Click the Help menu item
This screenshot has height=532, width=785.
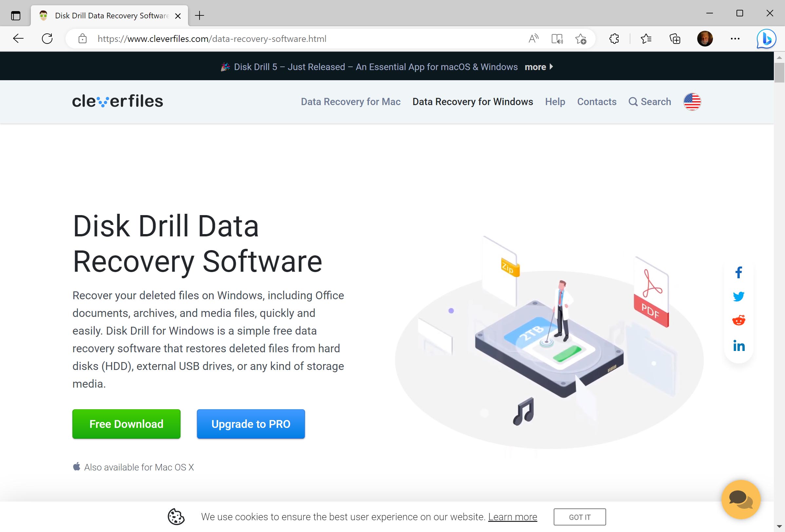tap(555, 101)
